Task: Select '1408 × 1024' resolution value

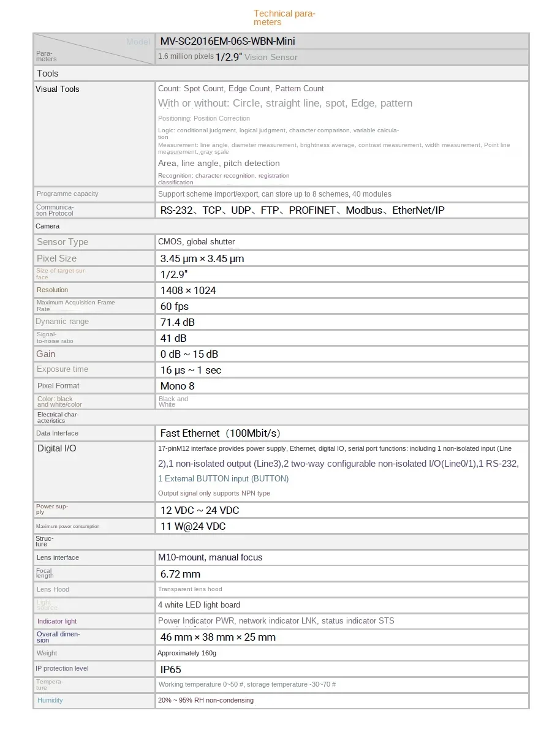Action: pos(188,290)
